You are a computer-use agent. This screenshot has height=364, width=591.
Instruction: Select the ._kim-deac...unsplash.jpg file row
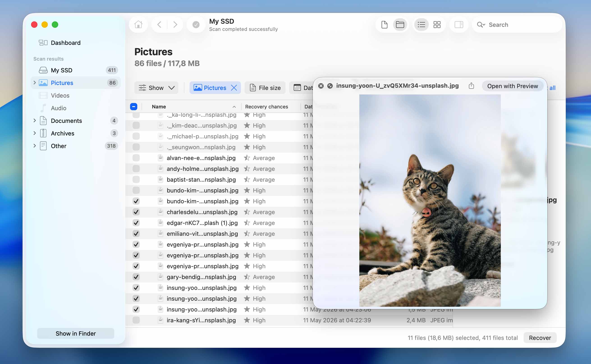click(x=219, y=125)
